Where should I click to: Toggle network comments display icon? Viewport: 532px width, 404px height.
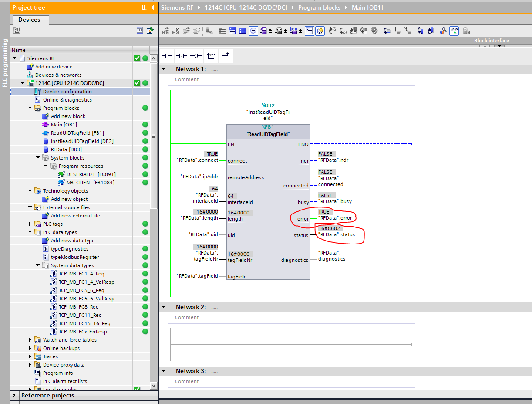point(253,31)
